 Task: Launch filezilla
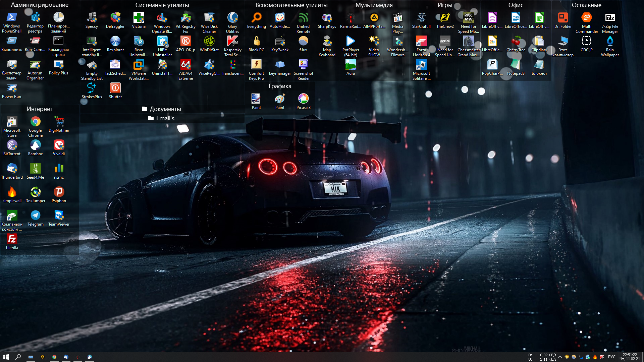[x=12, y=242]
